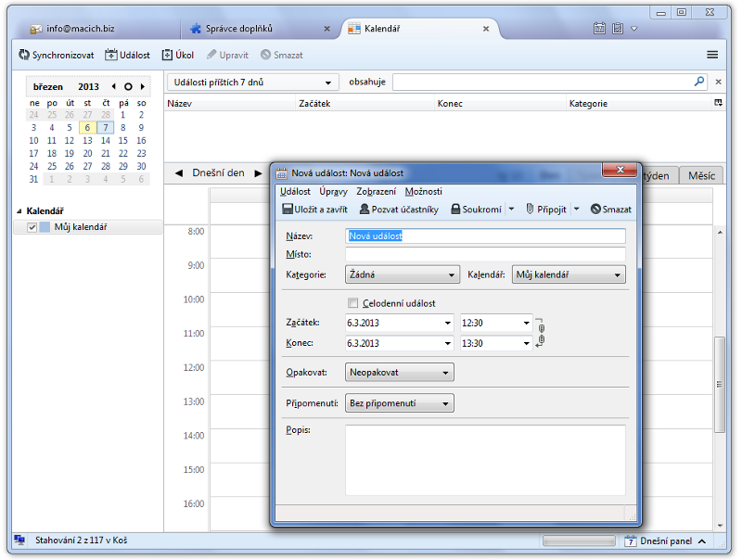The image size is (742, 560).
Task: Open the Opakovat repeat dropdown
Action: click(x=399, y=373)
